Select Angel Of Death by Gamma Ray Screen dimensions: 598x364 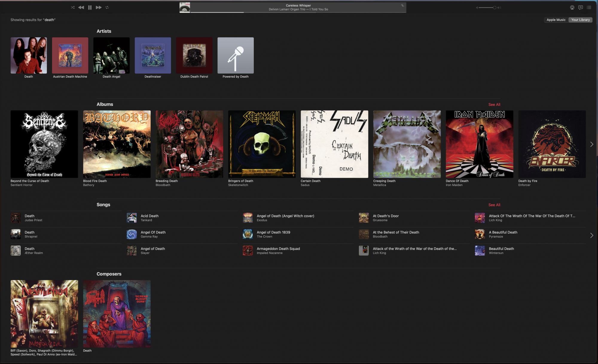click(x=182, y=234)
